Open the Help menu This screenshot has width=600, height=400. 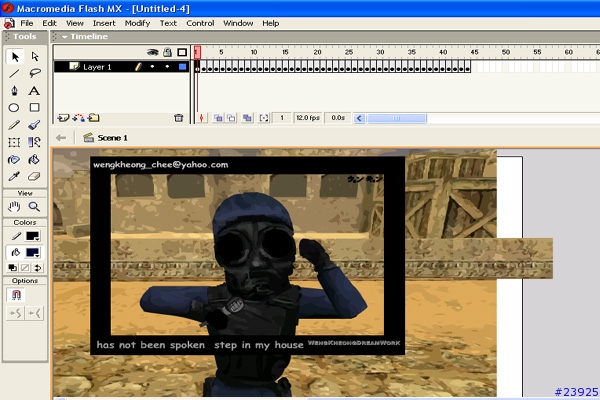tap(271, 23)
